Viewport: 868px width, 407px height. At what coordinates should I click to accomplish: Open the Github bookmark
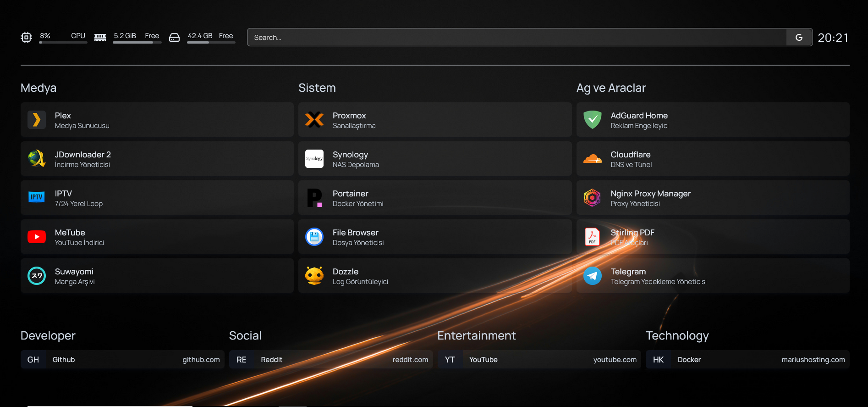[x=122, y=360]
